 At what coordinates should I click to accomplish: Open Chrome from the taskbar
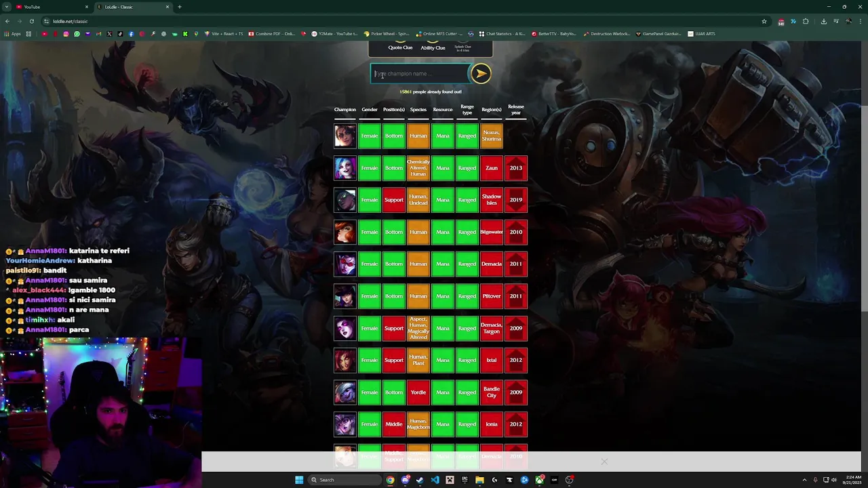(x=390, y=480)
